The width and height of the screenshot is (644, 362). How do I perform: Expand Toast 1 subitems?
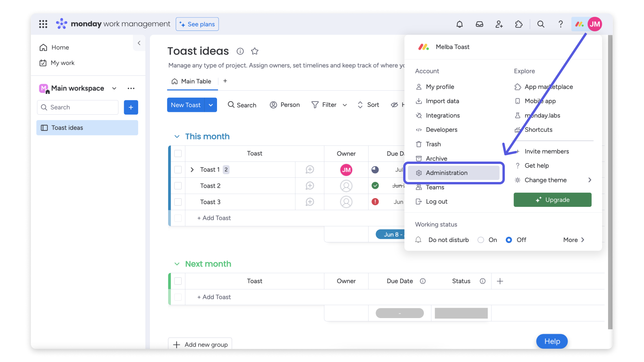(192, 170)
